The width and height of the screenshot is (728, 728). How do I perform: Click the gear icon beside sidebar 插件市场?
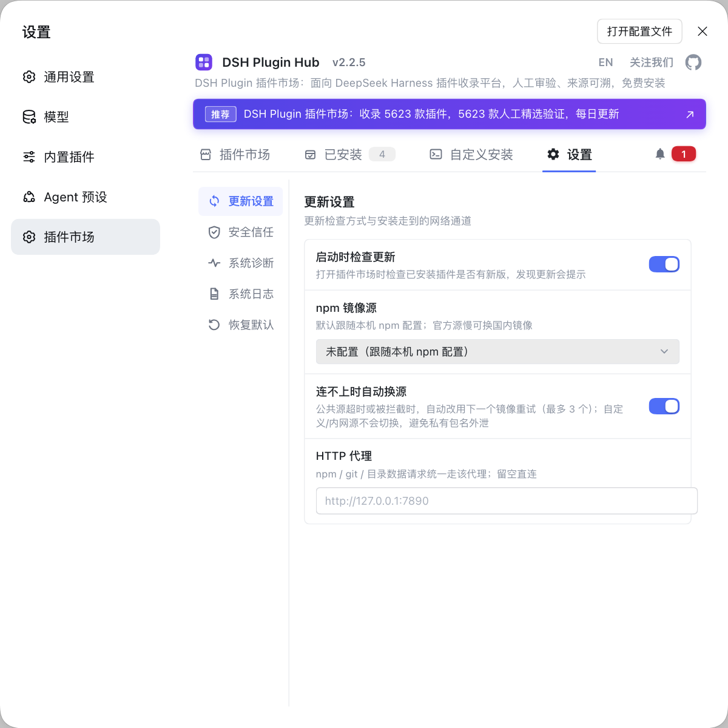tap(29, 237)
